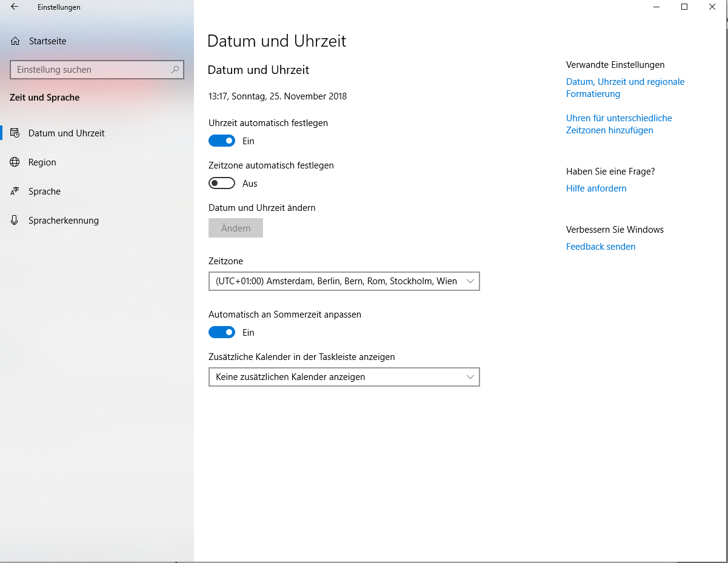Screen dimensions: 728x563
Task: Click the Verbessern Sie Windows text
Action: 615,230
